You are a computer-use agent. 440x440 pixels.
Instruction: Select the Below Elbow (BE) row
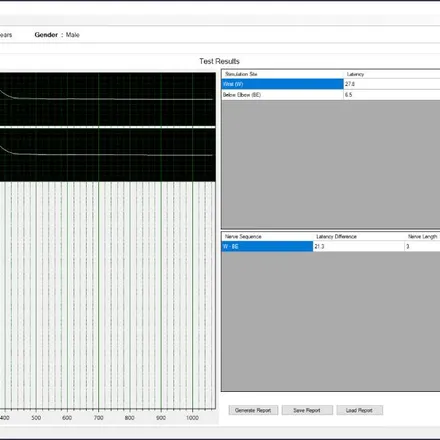[x=331, y=95]
